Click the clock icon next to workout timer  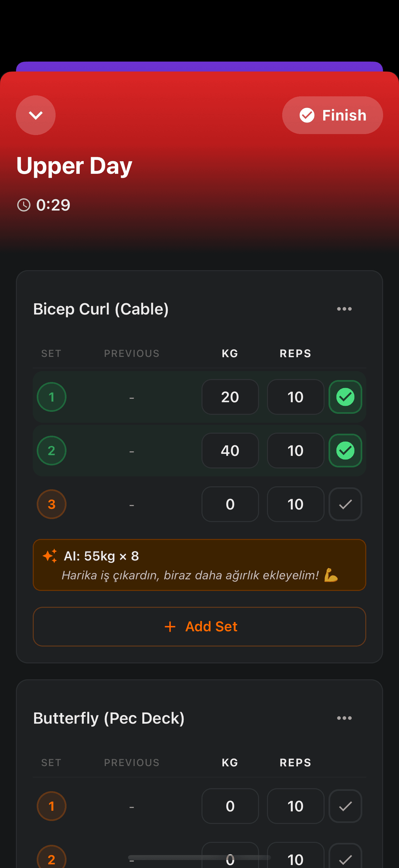coord(24,205)
